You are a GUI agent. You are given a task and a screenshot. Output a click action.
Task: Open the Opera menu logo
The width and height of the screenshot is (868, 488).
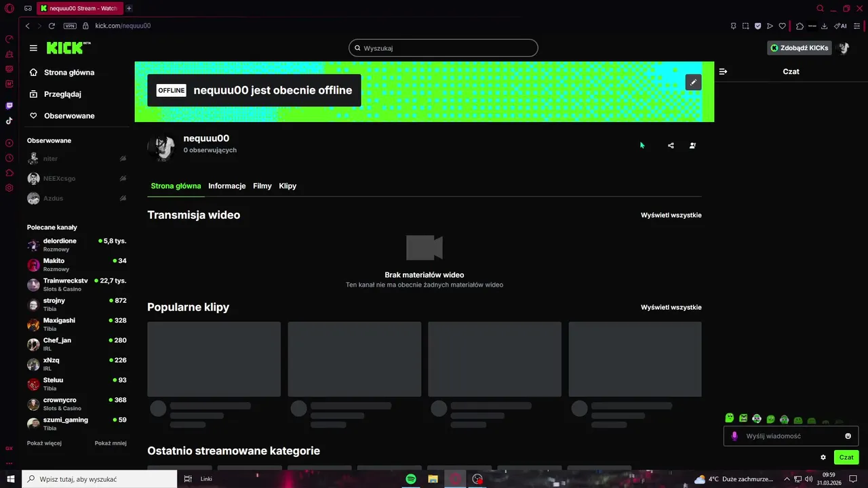9,8
